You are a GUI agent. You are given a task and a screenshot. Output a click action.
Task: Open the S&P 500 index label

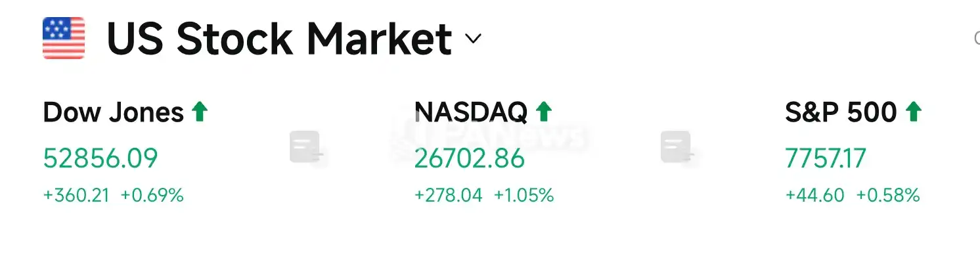click(841, 113)
